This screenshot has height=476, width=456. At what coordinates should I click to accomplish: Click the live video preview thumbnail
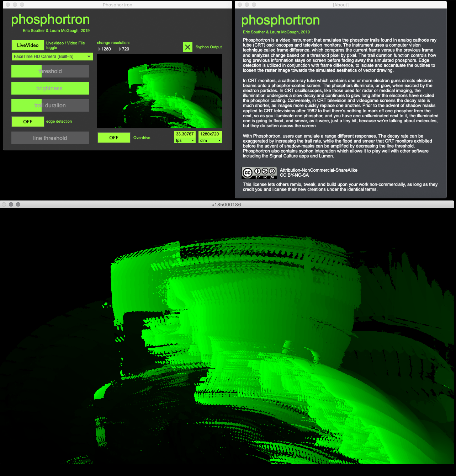[x=159, y=91]
